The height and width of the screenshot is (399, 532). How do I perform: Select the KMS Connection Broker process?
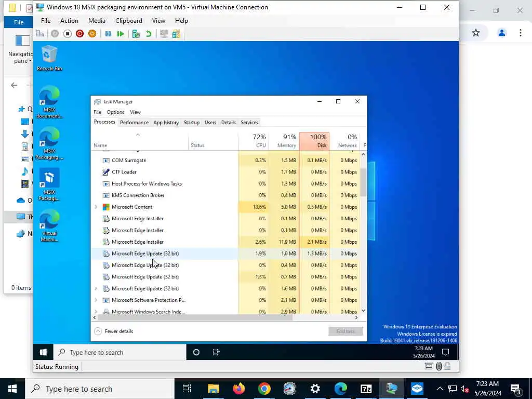point(225,195)
